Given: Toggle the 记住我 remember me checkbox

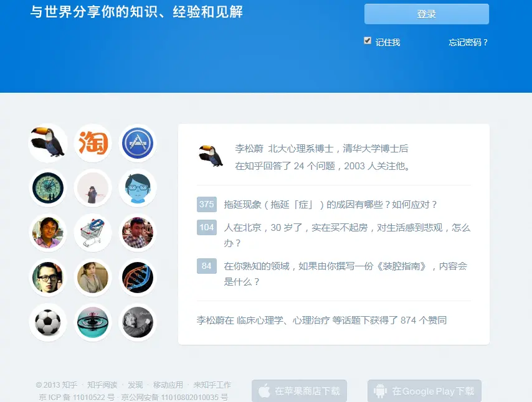Looking at the screenshot, I should point(368,40).
